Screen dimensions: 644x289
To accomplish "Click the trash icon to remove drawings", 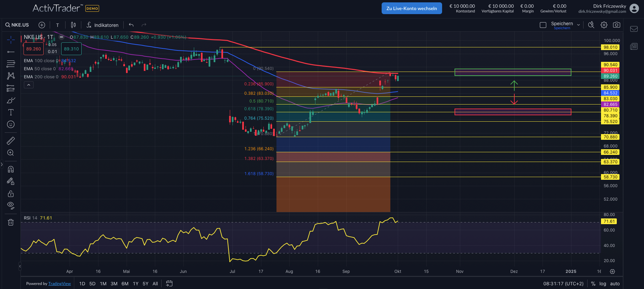I will tap(11, 222).
